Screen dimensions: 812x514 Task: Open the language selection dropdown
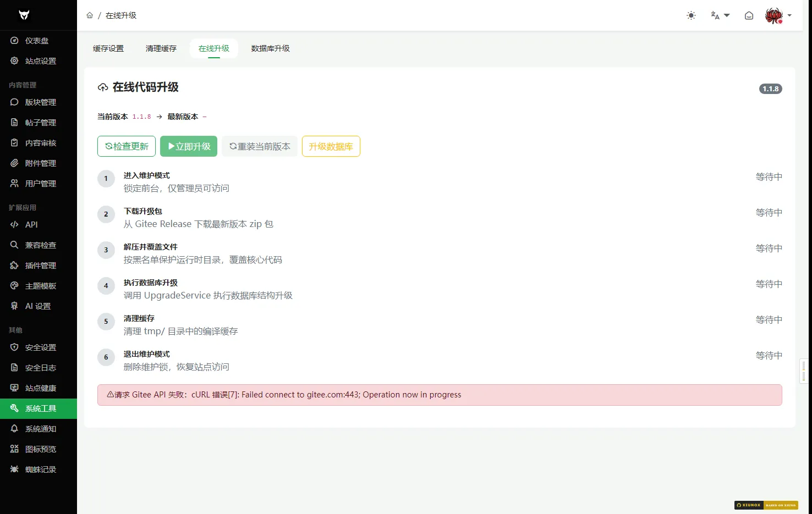coord(720,15)
